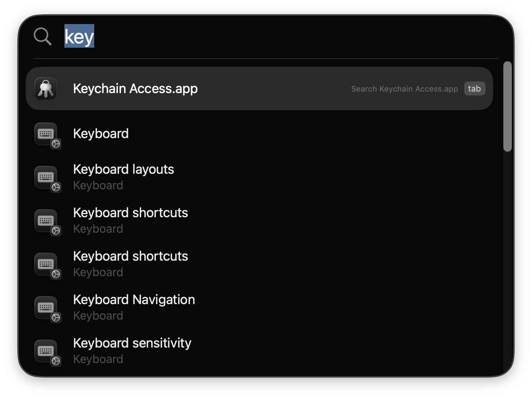Select the first Keyboard shortcuts result

130,213
